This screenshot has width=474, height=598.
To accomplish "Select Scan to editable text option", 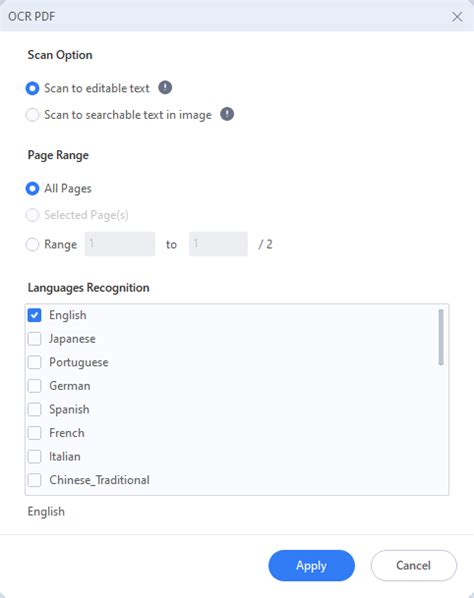I will click(32, 88).
